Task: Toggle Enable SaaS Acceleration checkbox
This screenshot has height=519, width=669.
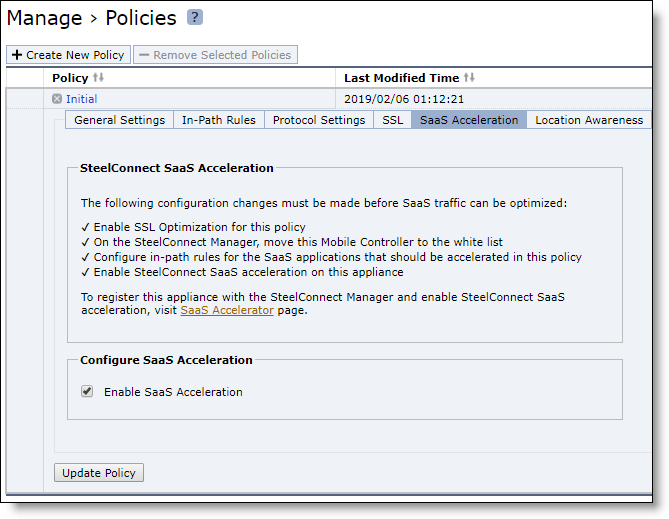Action: pos(87,391)
